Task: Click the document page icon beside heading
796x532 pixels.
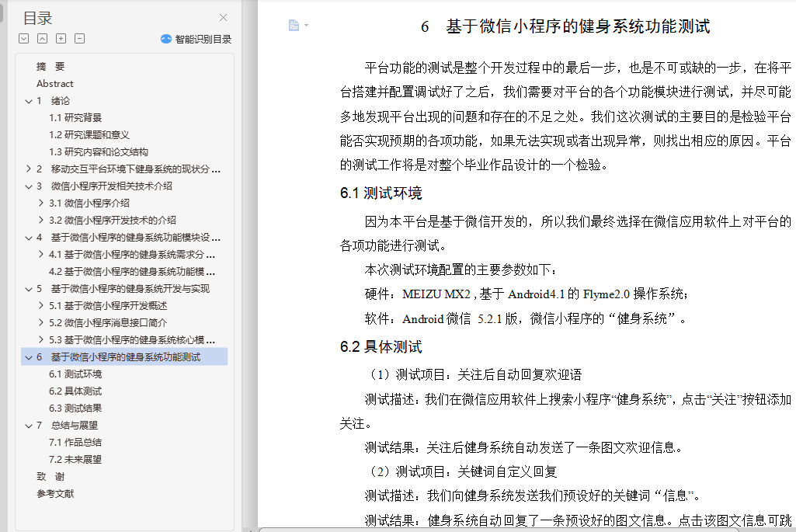Action: tap(294, 25)
